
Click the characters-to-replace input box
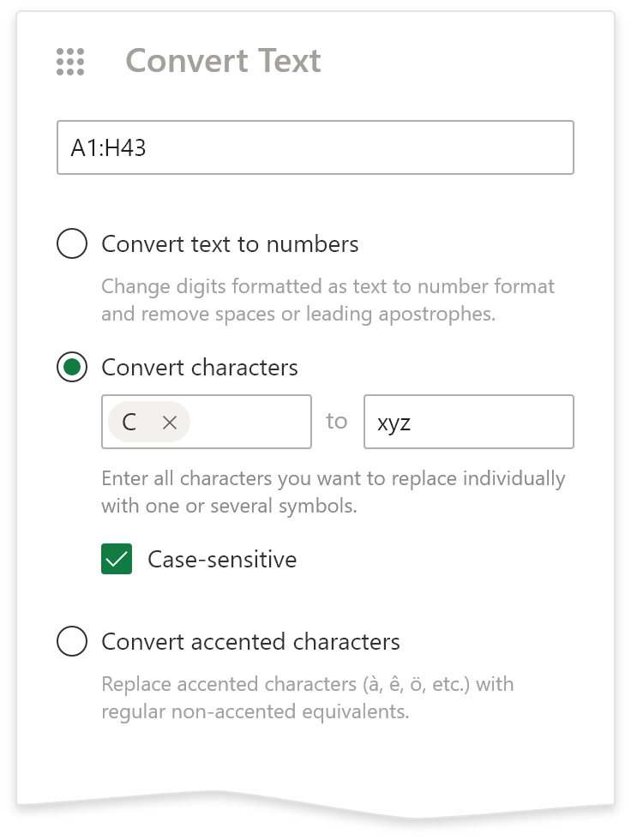(x=207, y=422)
